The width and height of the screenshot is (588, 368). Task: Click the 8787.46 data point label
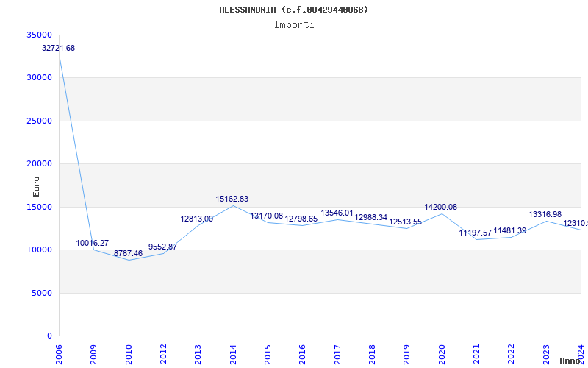128,253
